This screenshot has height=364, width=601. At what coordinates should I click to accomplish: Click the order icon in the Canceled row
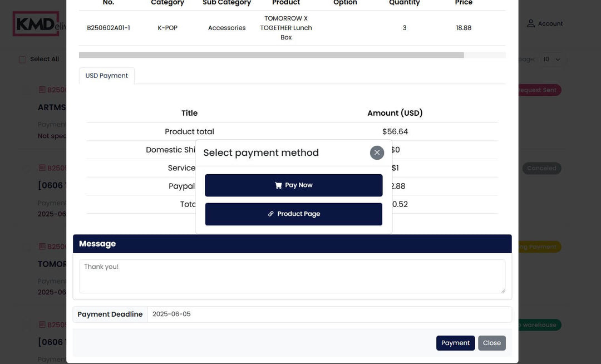(x=42, y=168)
